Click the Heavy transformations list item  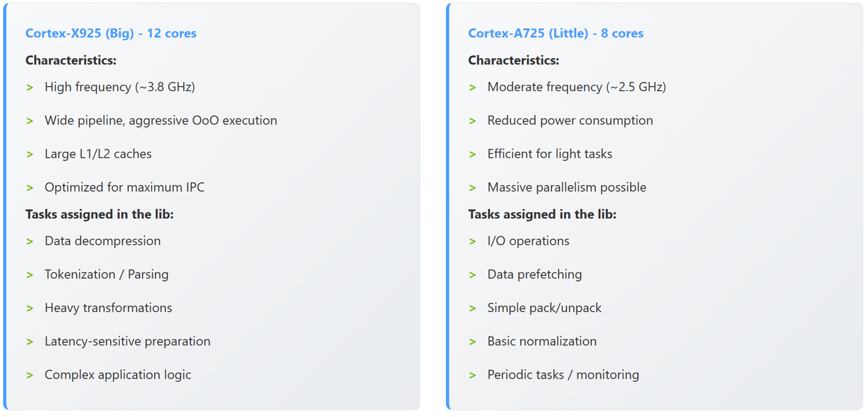(x=108, y=308)
